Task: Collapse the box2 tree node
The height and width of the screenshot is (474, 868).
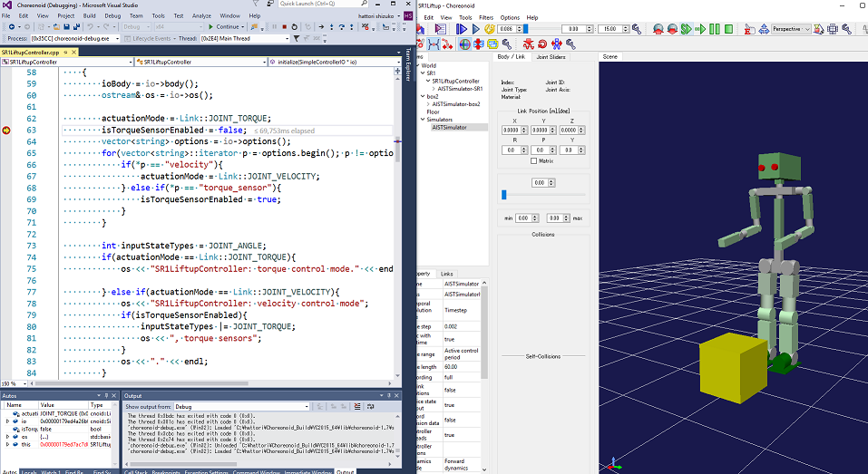Action: point(423,96)
